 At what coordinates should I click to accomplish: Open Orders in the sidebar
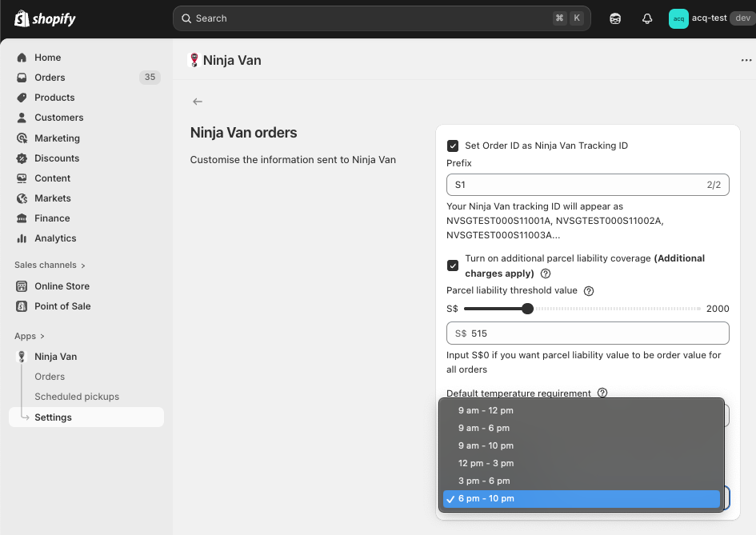pyautogui.click(x=50, y=78)
